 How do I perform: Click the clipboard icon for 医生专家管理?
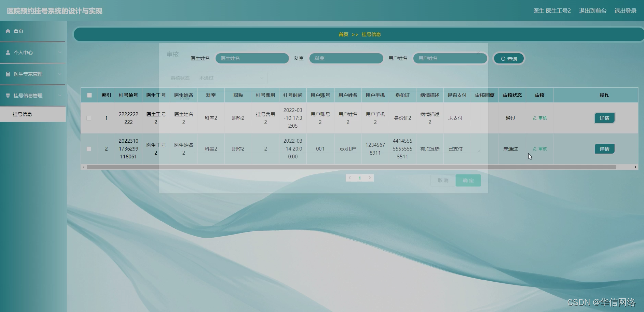[7, 74]
